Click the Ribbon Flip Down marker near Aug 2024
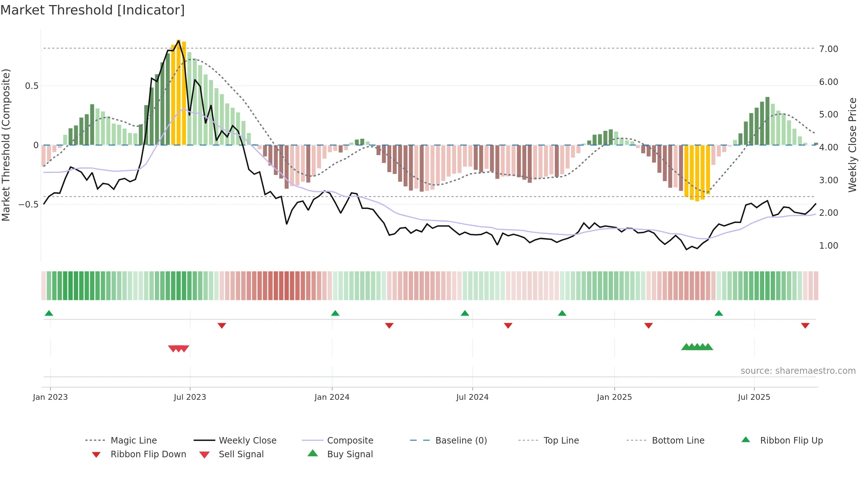Screen dimensions: 868x488 point(508,326)
